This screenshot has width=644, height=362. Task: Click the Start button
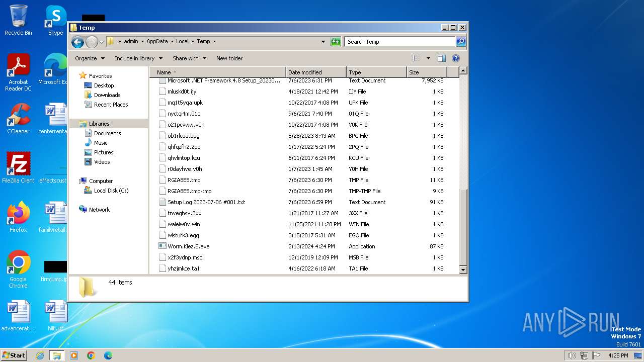point(14,355)
